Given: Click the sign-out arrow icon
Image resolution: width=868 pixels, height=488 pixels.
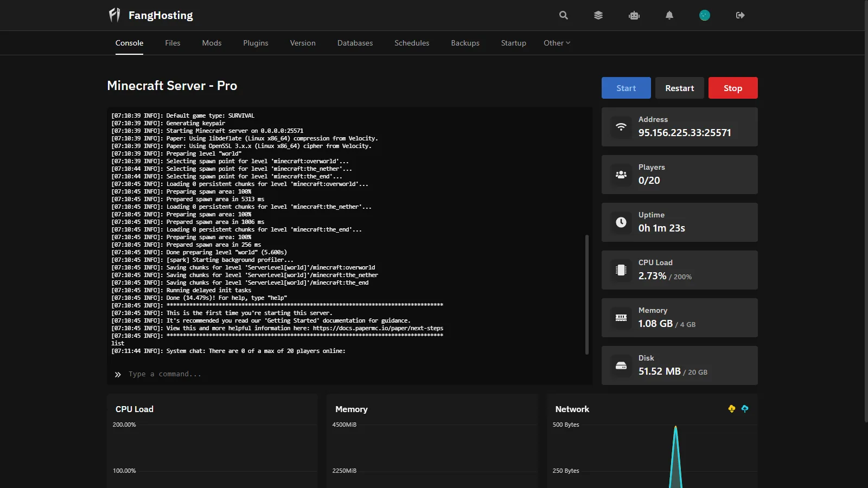Looking at the screenshot, I should tap(740, 15).
